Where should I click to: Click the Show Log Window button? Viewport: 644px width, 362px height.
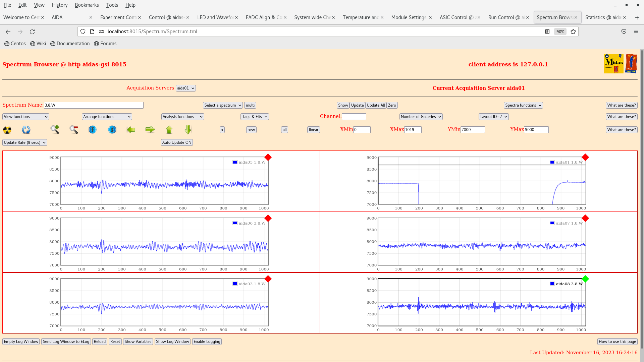pyautogui.click(x=172, y=342)
